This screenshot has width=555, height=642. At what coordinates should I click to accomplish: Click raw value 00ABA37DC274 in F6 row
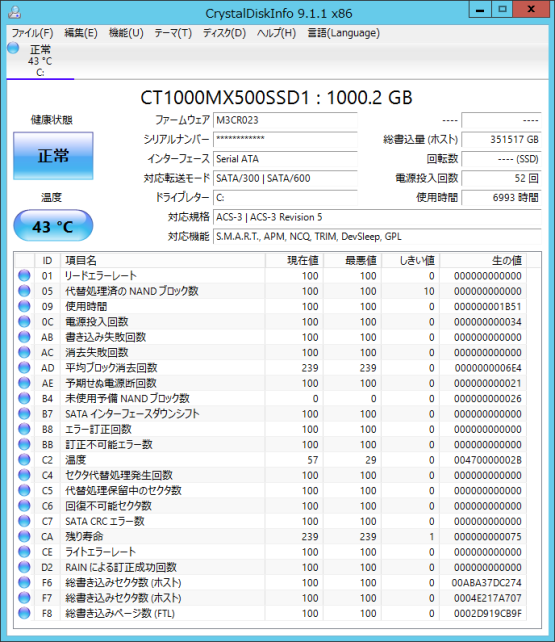tap(486, 583)
